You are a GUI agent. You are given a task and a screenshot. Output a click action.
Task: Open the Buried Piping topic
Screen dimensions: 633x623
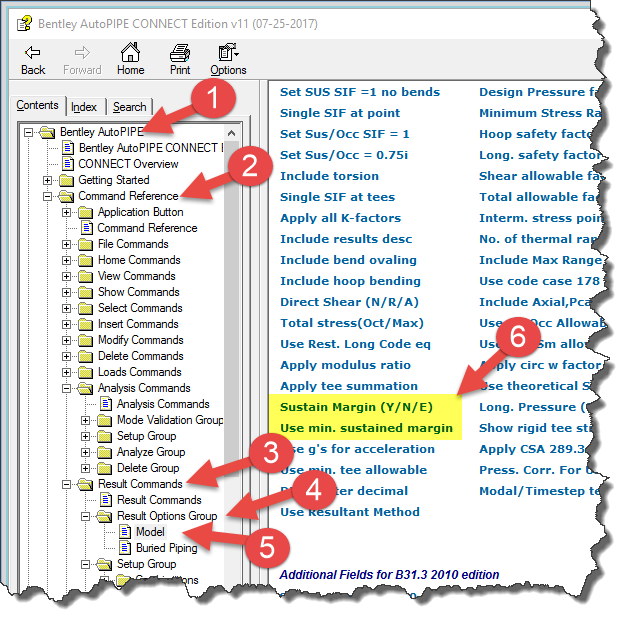[x=166, y=548]
